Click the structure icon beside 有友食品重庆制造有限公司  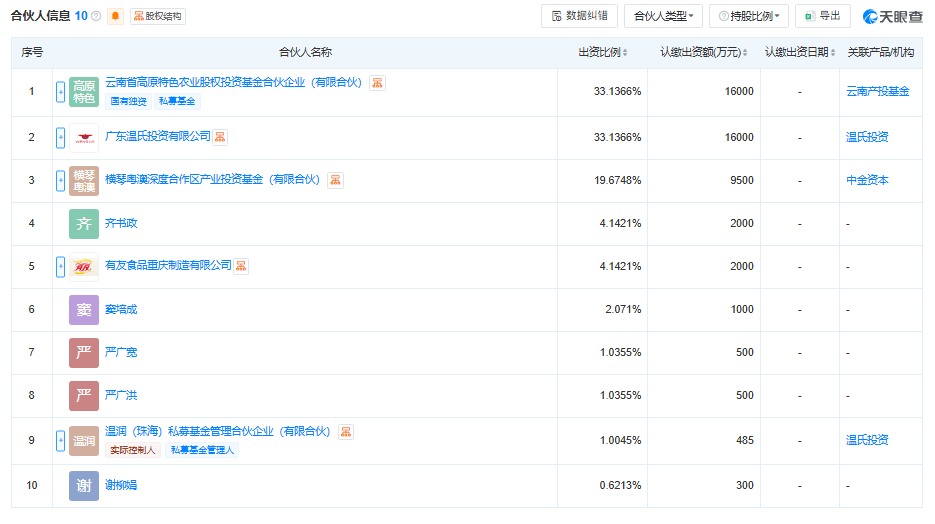pos(241,266)
